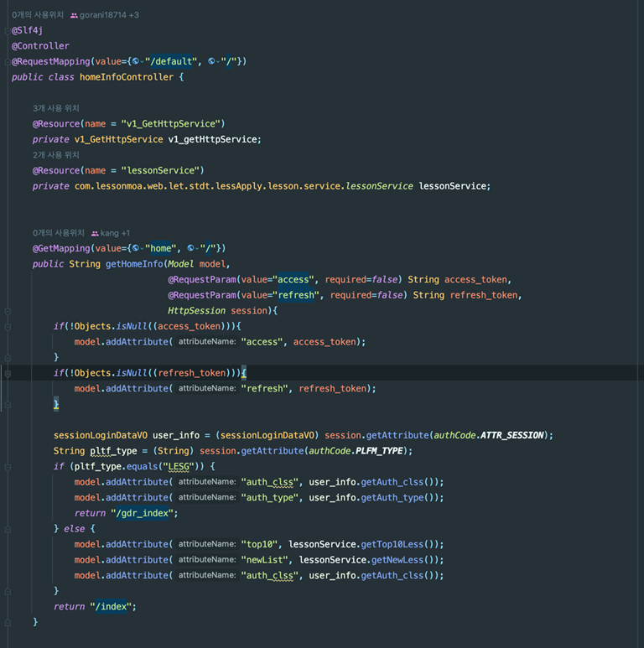
Task: Click the globe icon before "/" in @RequestMapping
Action: click(211, 61)
